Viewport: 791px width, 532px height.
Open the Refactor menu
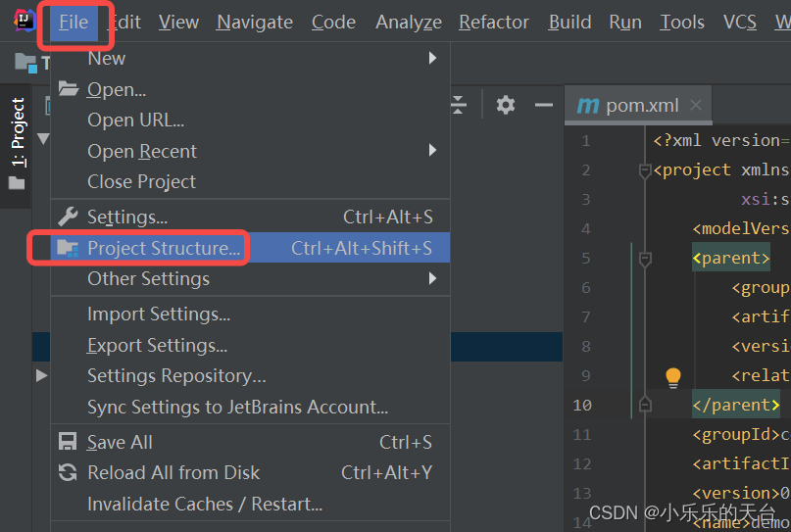(494, 23)
